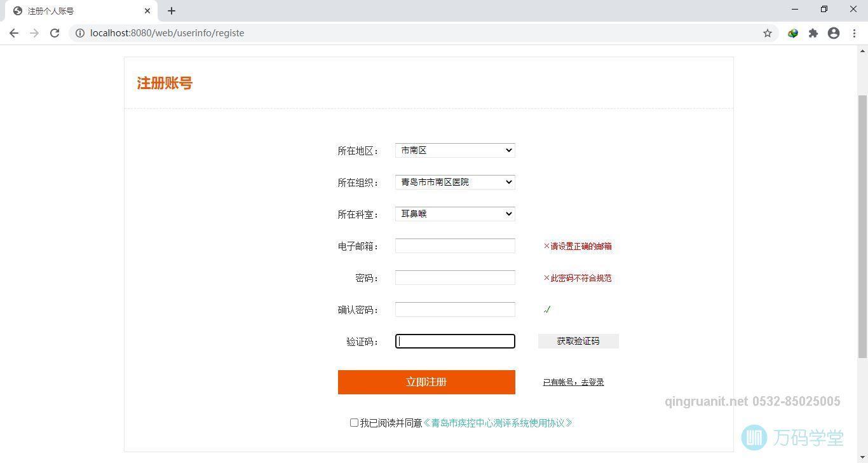Open the 青岛市疾控中心测评系统使用协议 agreement link
Image resolution: width=868 pixels, height=463 pixels.
coord(498,422)
